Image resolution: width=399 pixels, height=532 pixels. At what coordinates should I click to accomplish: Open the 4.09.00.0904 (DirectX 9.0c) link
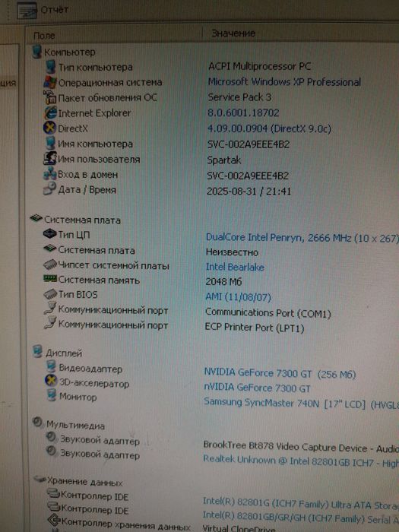269,128
